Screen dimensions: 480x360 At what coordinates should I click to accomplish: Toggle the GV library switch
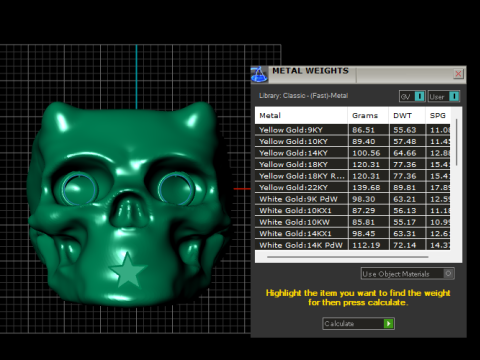(x=412, y=96)
